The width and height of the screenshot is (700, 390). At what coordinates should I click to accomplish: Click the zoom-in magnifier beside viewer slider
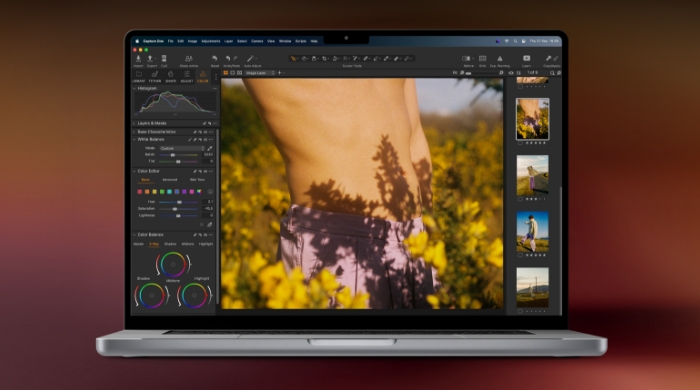pos(501,73)
